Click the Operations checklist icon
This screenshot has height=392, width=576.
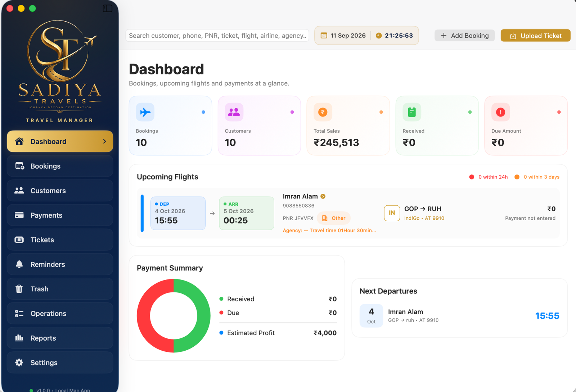(x=19, y=314)
